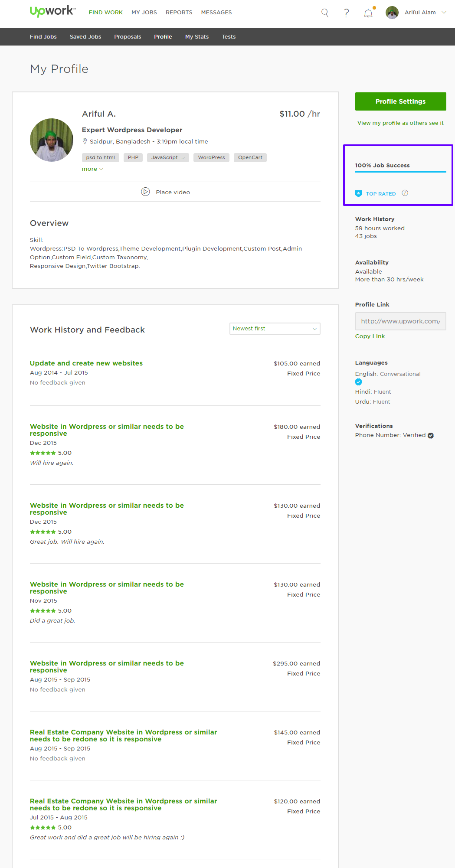Expand more skills with the more link

(92, 169)
